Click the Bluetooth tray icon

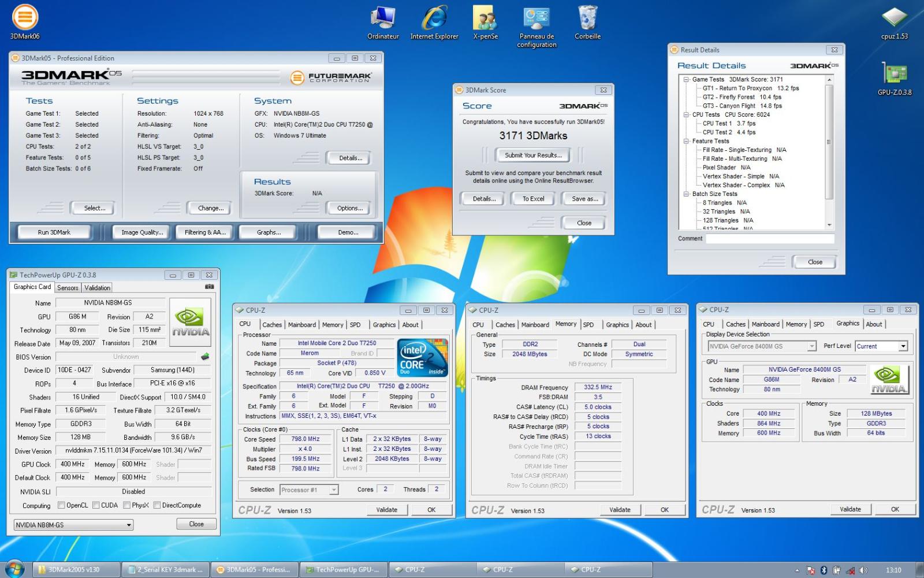pos(824,570)
